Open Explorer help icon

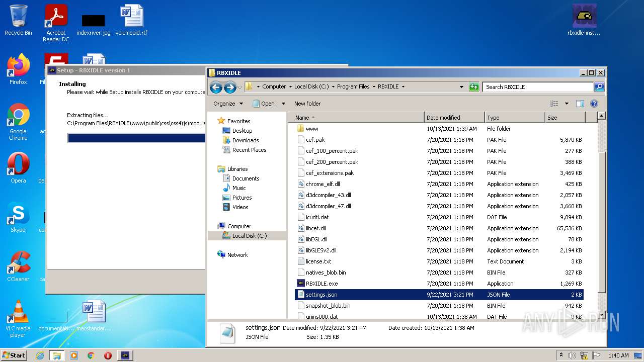594,104
